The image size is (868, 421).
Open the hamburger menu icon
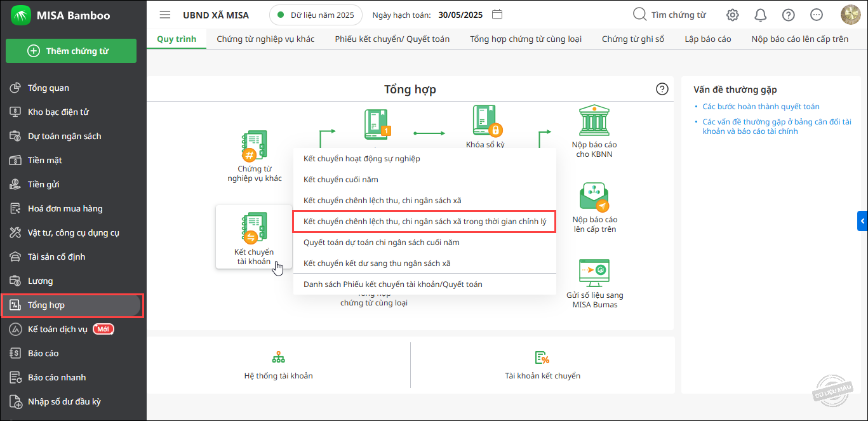point(165,15)
